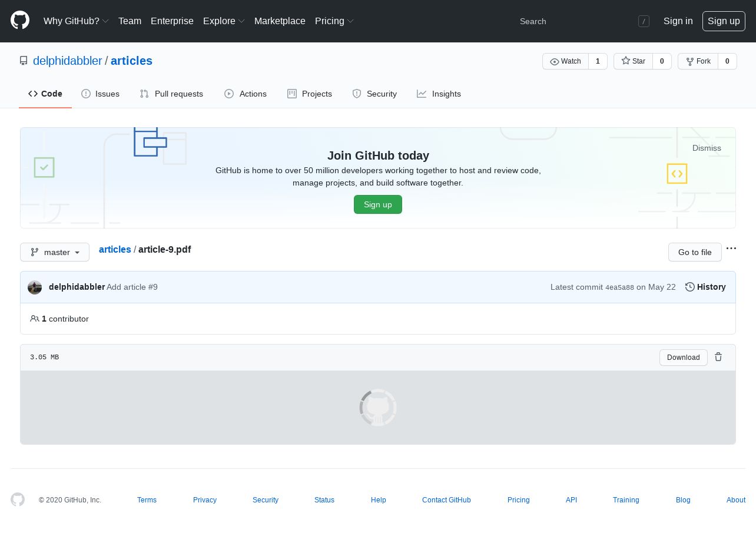756x536 pixels.
Task: Open the delphidabbler user profile link
Action: 67,61
